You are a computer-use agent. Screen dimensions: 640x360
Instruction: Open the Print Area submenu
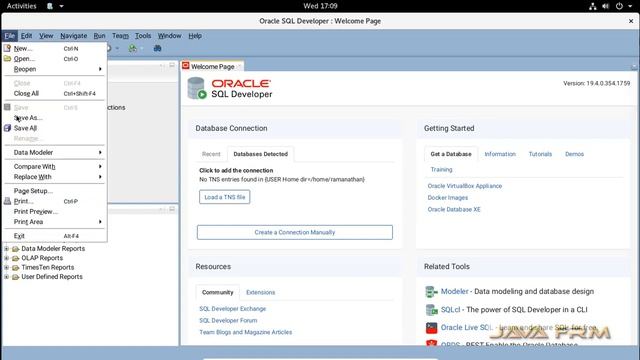coord(54,222)
